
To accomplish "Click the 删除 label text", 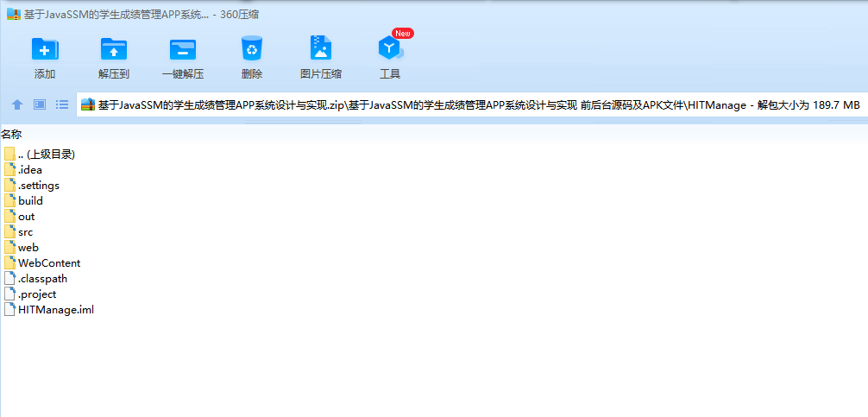I will point(252,74).
